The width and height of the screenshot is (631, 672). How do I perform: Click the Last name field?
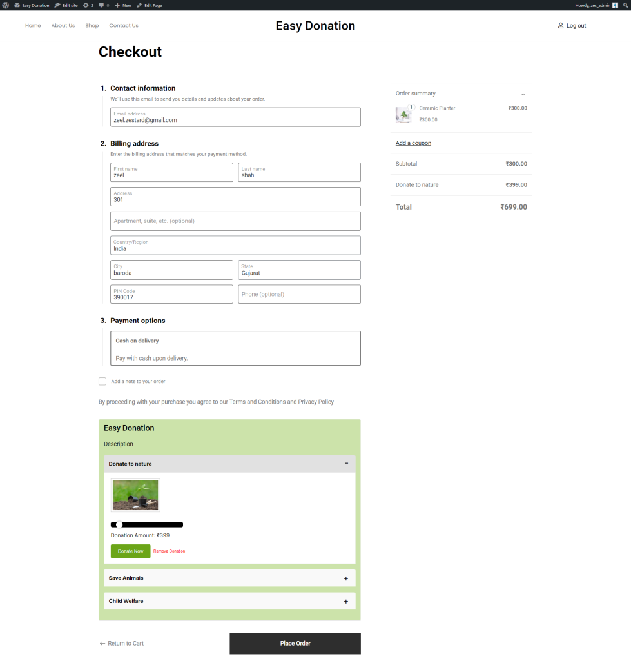point(299,172)
